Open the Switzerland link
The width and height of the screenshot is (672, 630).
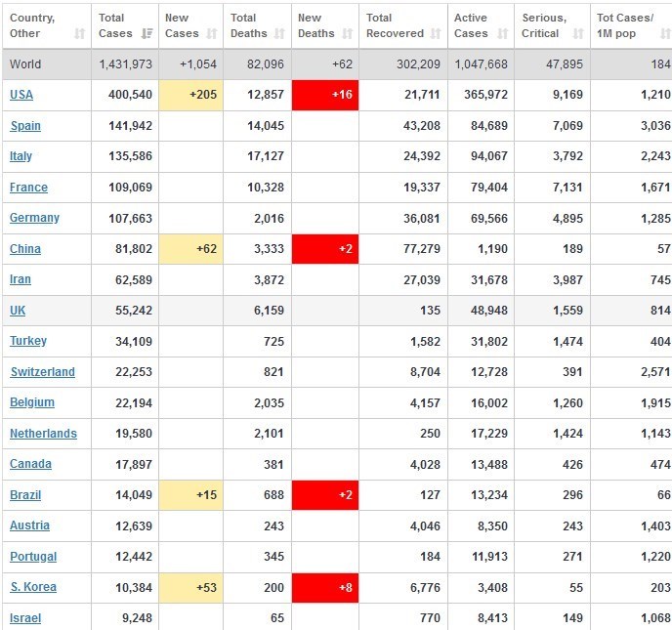(x=42, y=372)
